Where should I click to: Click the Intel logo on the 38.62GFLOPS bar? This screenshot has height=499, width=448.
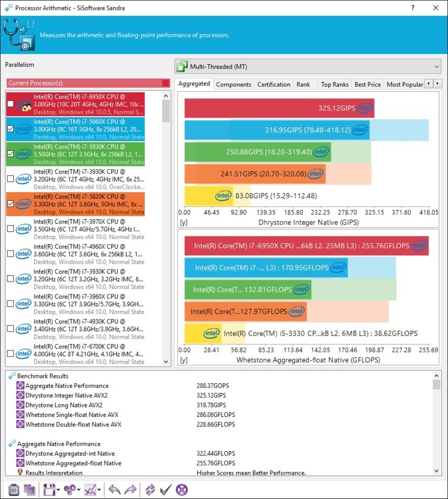[x=212, y=333]
